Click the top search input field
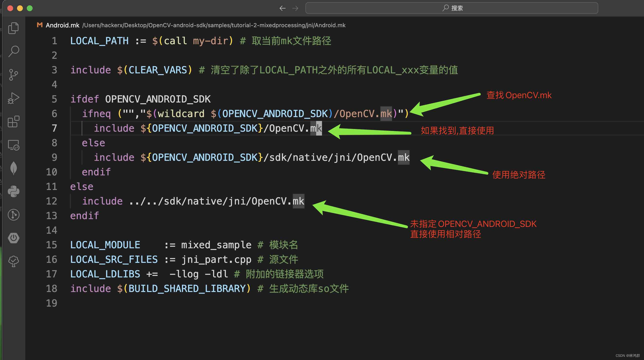Screen dimensions: 644x360 point(451,8)
